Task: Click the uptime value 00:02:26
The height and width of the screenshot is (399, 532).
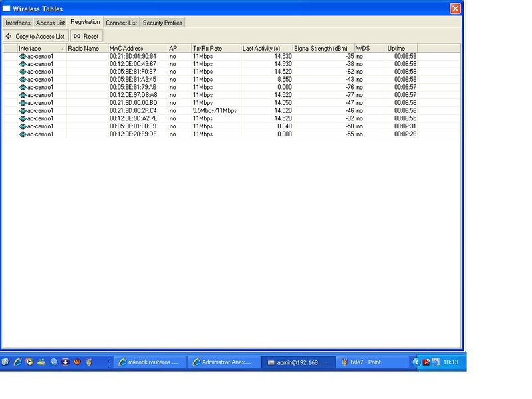Action: [405, 134]
